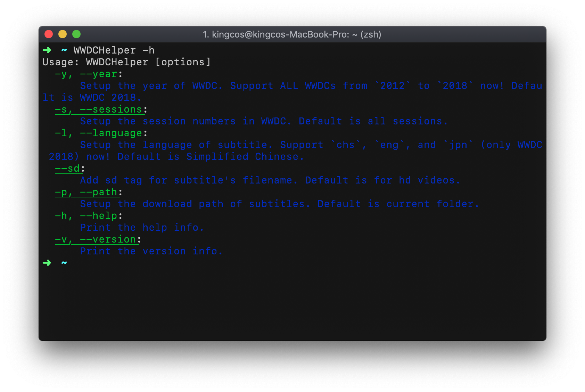The image size is (585, 392).
Task: Click the green arrow before 'WWDCHelper -h'
Action: pyautogui.click(x=47, y=50)
